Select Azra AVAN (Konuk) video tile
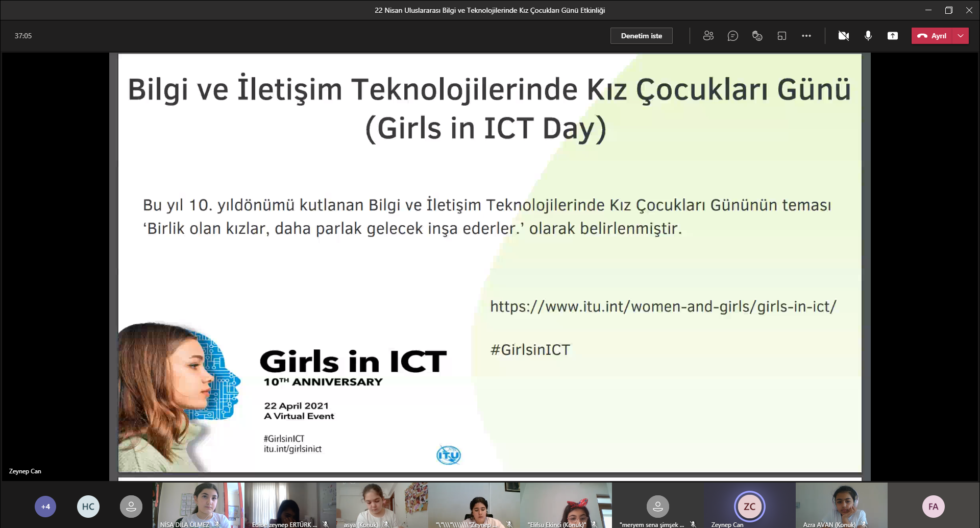 pyautogui.click(x=842, y=505)
